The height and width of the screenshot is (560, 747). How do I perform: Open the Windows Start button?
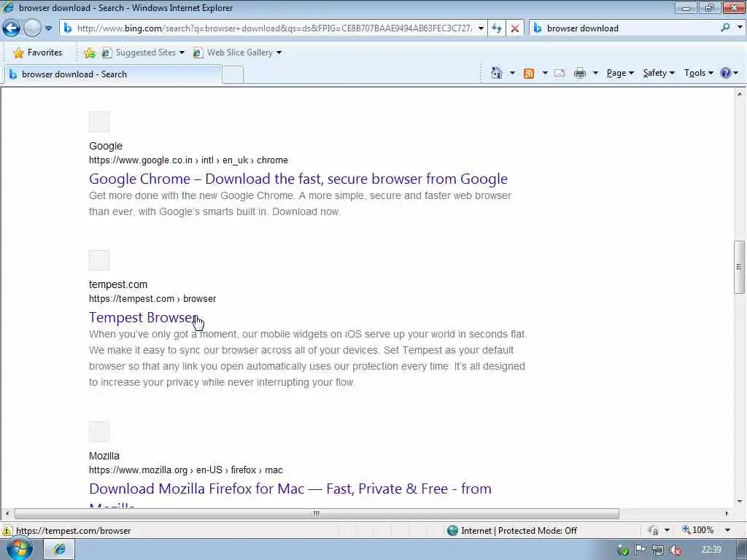19,549
